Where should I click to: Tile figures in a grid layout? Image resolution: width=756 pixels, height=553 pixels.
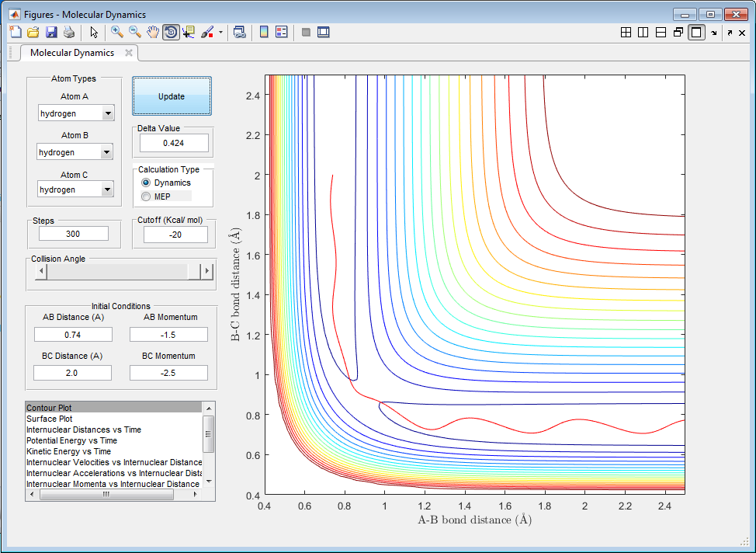[626, 32]
